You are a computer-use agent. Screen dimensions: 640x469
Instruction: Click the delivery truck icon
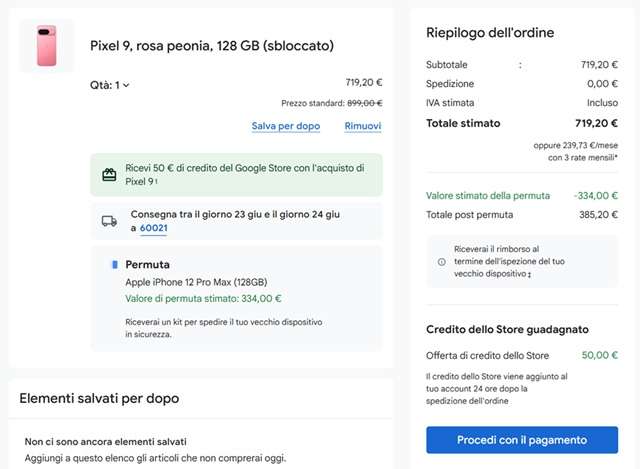pos(110,221)
